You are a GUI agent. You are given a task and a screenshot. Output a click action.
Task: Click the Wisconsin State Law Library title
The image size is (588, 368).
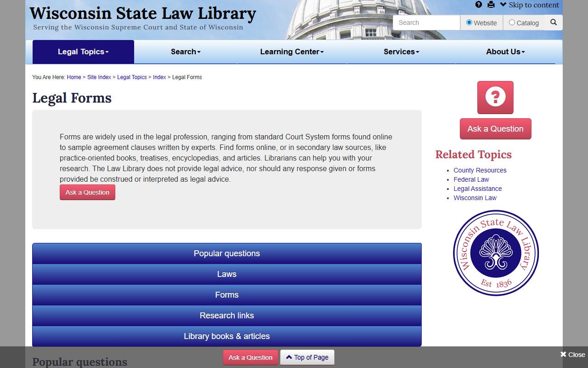point(143,13)
